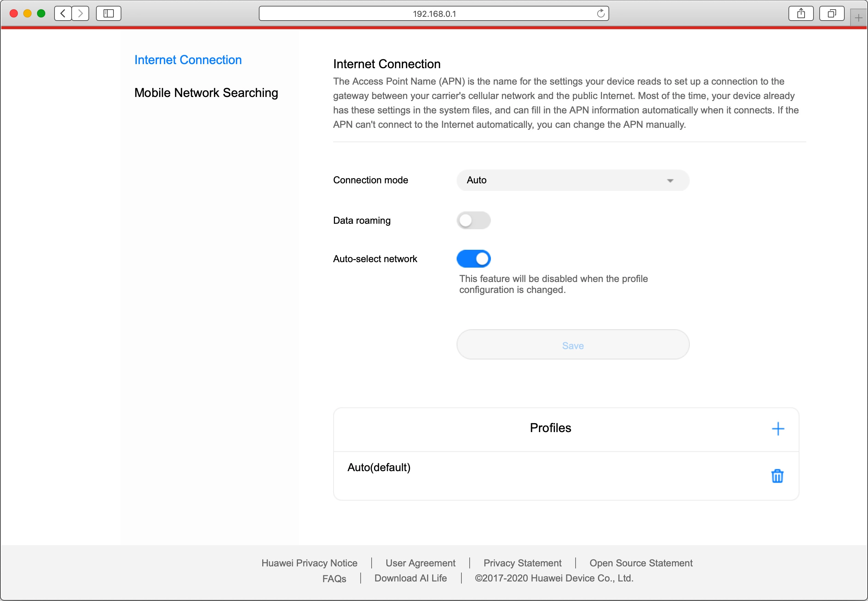Go forward using the browser forward arrow
This screenshot has width=868, height=601.
pyautogui.click(x=80, y=14)
